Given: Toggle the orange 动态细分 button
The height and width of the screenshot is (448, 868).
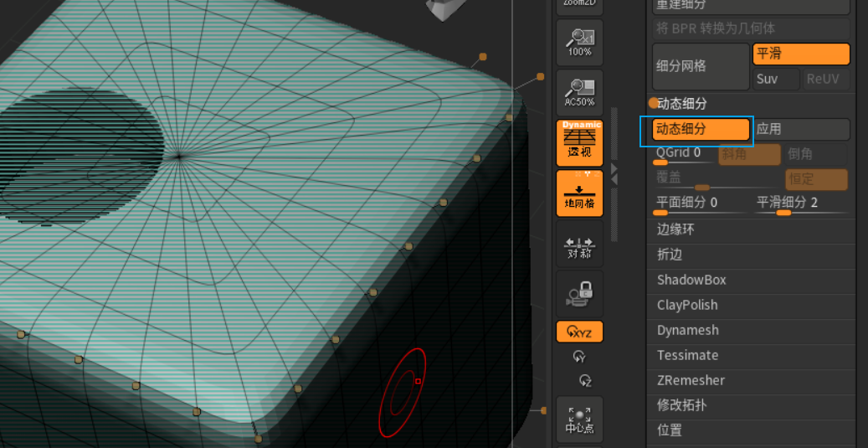Looking at the screenshot, I should pyautogui.click(x=701, y=130).
